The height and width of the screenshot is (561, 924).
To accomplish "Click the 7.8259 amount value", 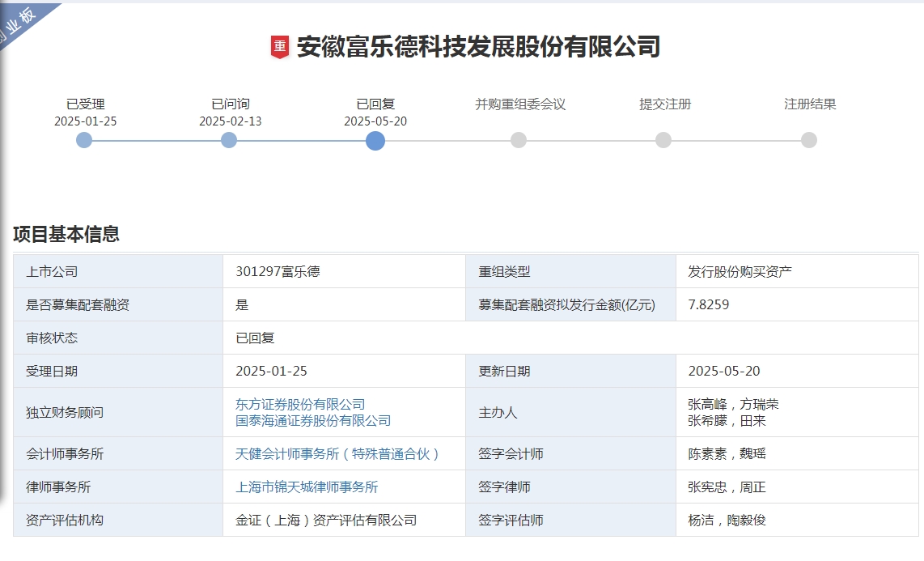I will click(x=708, y=304).
